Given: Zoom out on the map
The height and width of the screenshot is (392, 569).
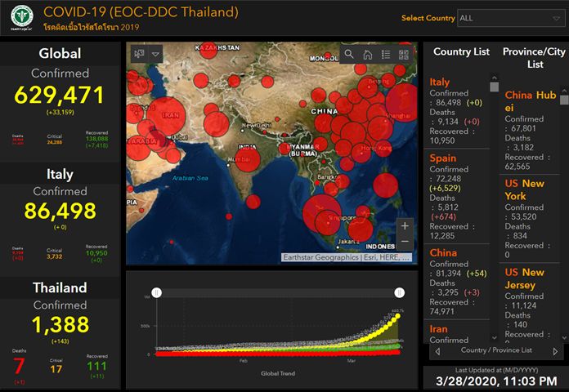Looking at the screenshot, I should (405, 243).
